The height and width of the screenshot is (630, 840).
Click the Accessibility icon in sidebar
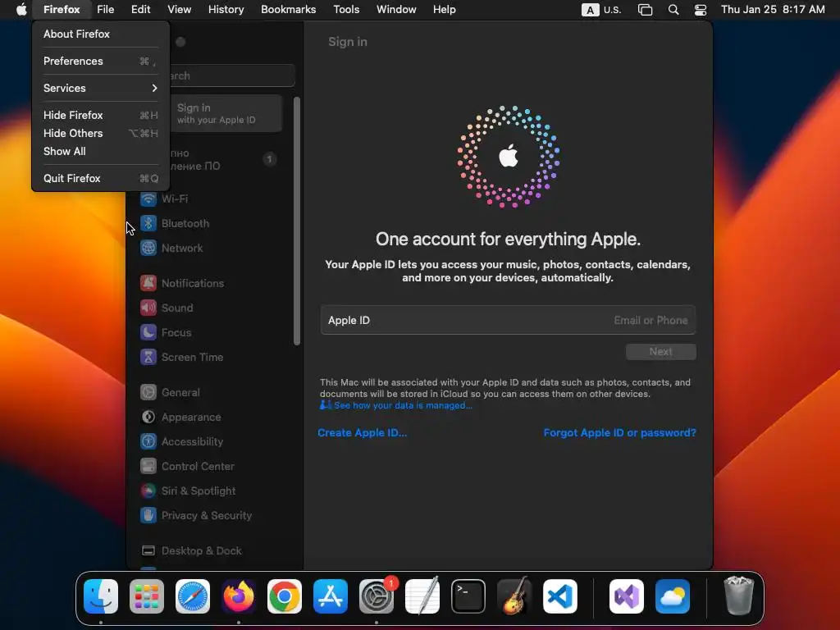tap(148, 442)
